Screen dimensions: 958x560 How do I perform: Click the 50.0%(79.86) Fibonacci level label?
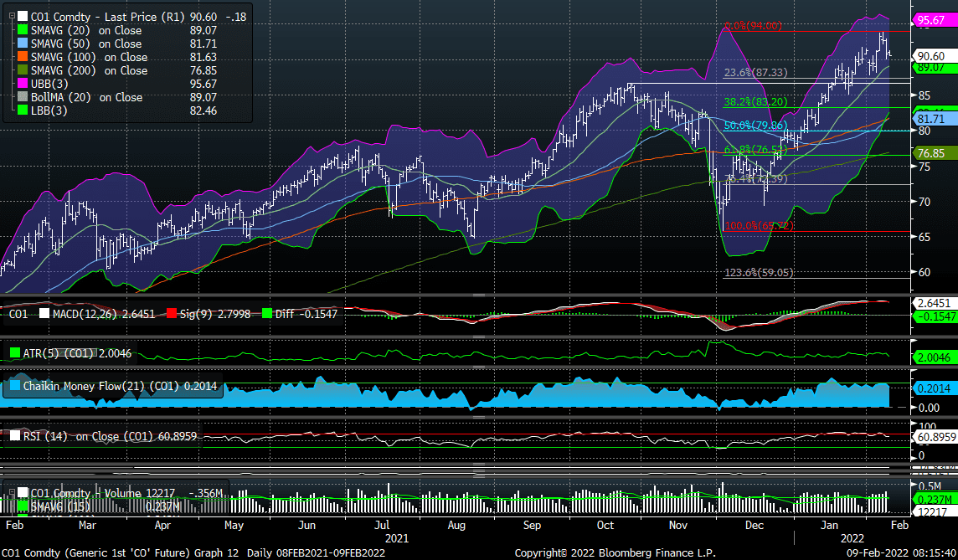click(x=756, y=126)
